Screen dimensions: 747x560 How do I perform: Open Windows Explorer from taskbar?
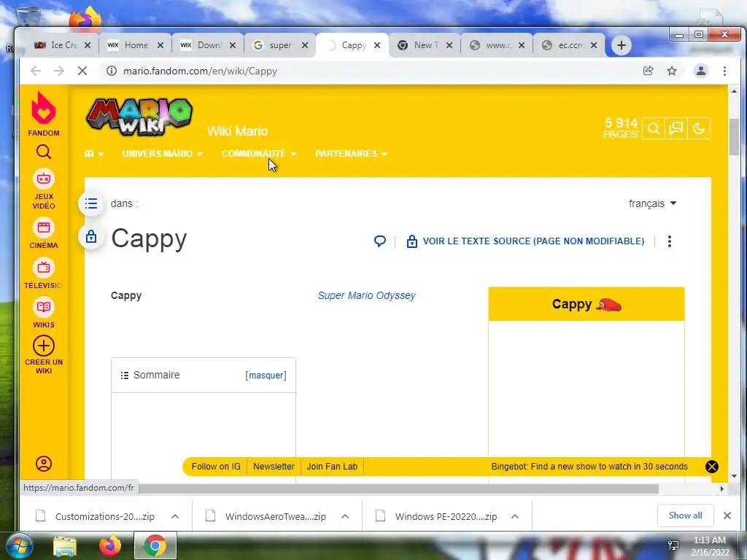click(65, 545)
